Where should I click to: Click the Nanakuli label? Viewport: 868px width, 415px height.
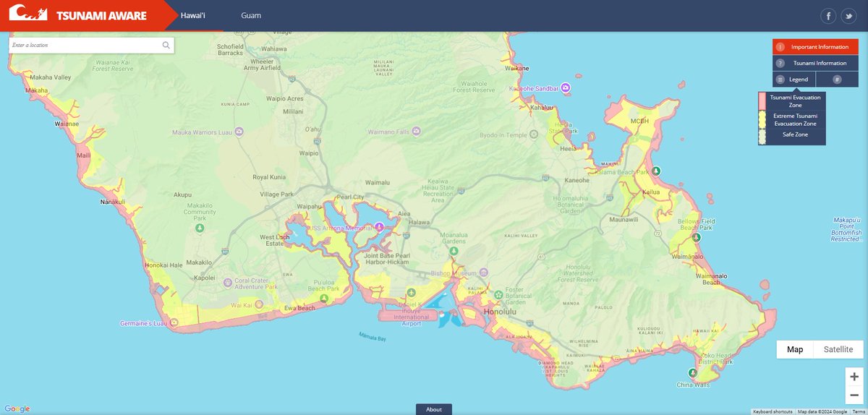pyautogui.click(x=113, y=202)
